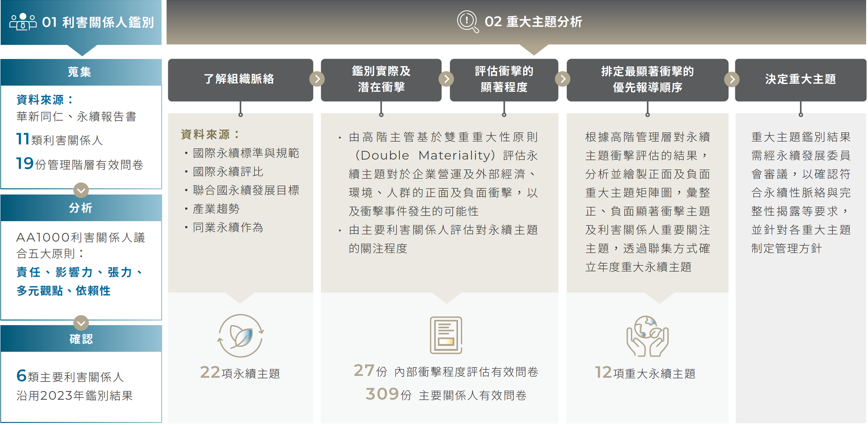Click the gold 資料來源 label under 了解組織脈絡
868x425 pixels.
coord(210,135)
